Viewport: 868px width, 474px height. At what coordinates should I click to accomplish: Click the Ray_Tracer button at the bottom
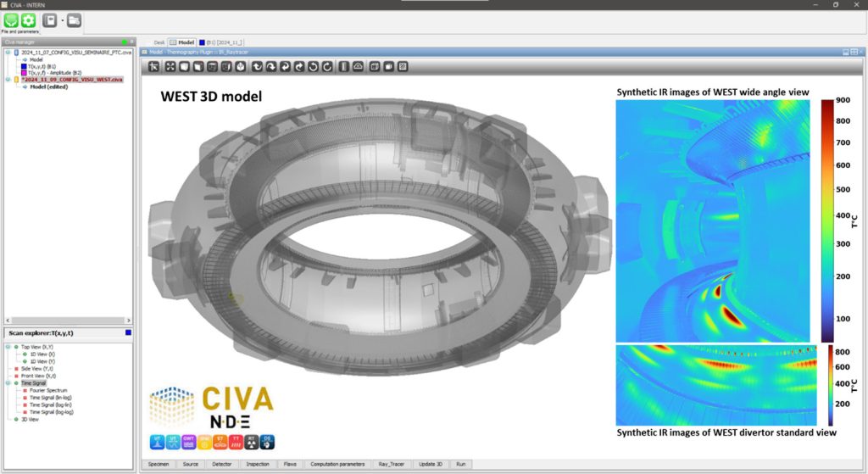click(x=392, y=464)
